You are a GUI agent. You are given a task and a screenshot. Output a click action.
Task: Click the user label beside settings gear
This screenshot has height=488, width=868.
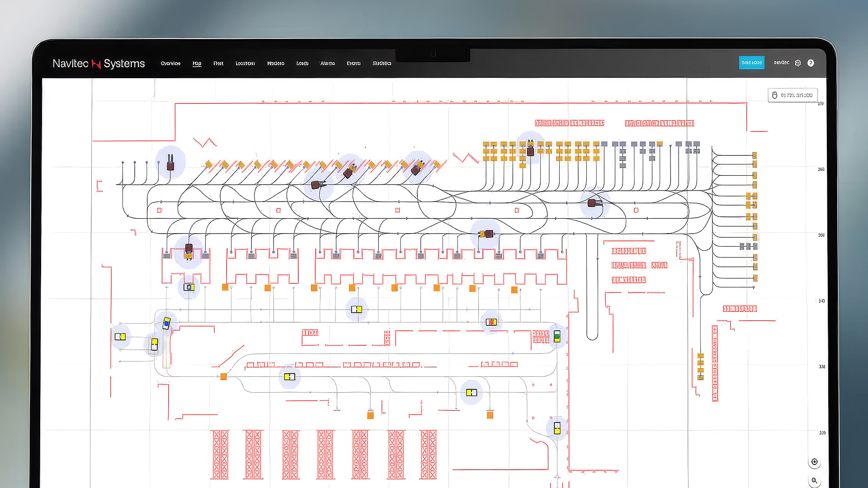781,63
